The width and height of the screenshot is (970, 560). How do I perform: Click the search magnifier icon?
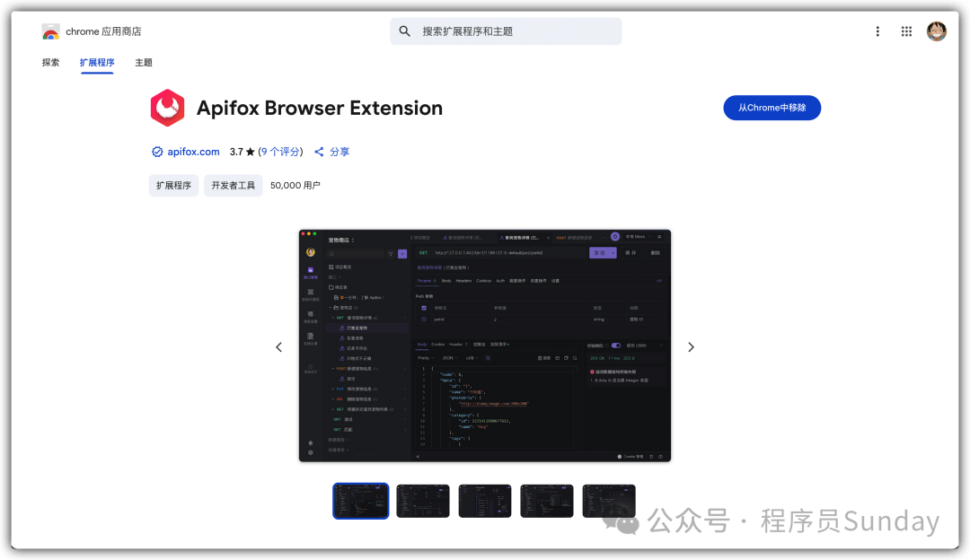pos(405,31)
